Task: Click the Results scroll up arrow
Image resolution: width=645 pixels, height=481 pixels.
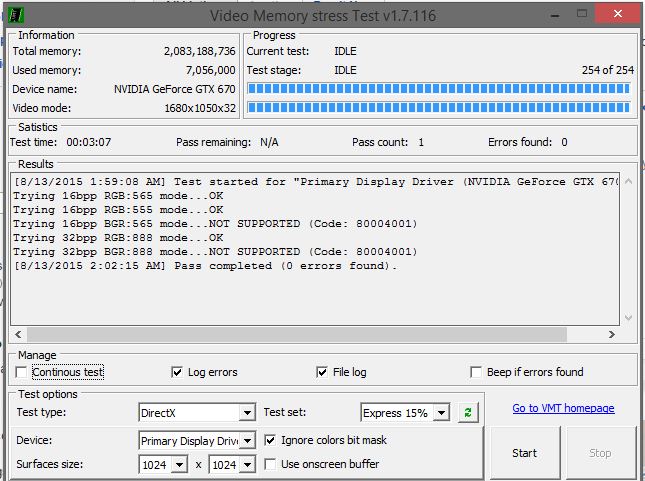Action: [x=628, y=181]
